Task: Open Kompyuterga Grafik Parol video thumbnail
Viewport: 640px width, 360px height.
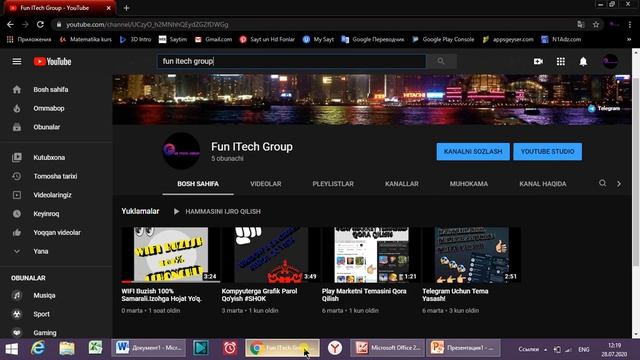Action: point(271,255)
